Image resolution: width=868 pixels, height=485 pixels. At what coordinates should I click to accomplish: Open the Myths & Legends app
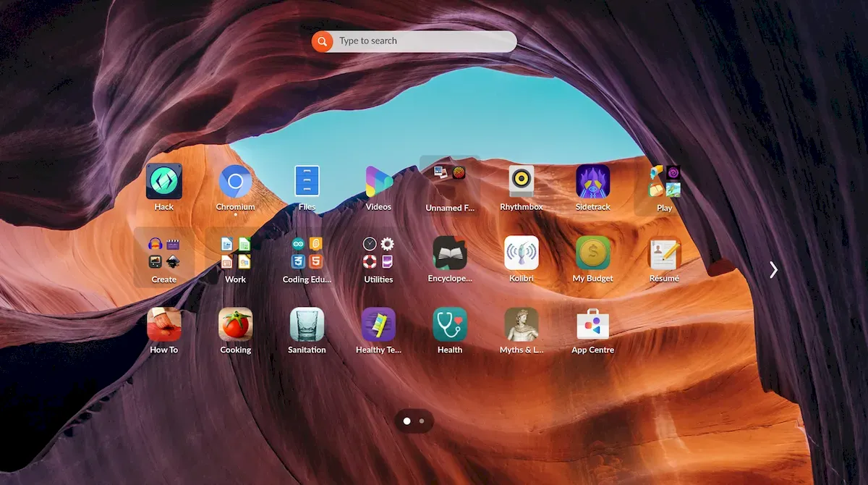pyautogui.click(x=522, y=324)
